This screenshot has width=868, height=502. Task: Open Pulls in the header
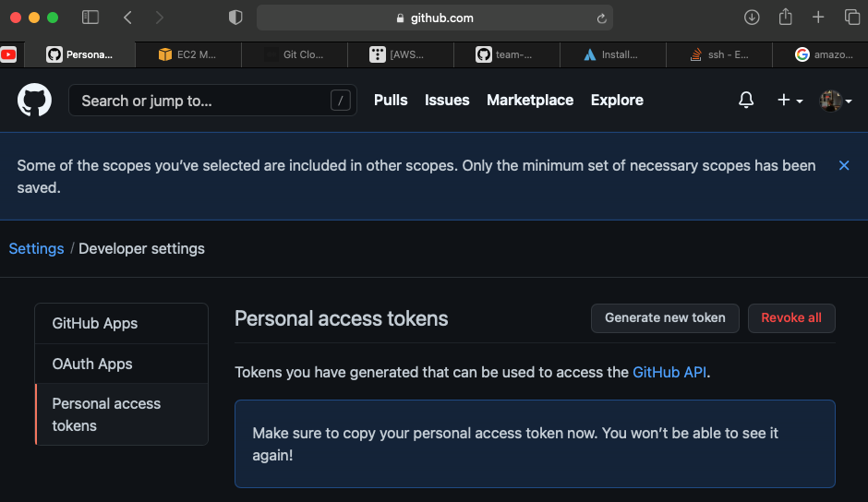391,101
